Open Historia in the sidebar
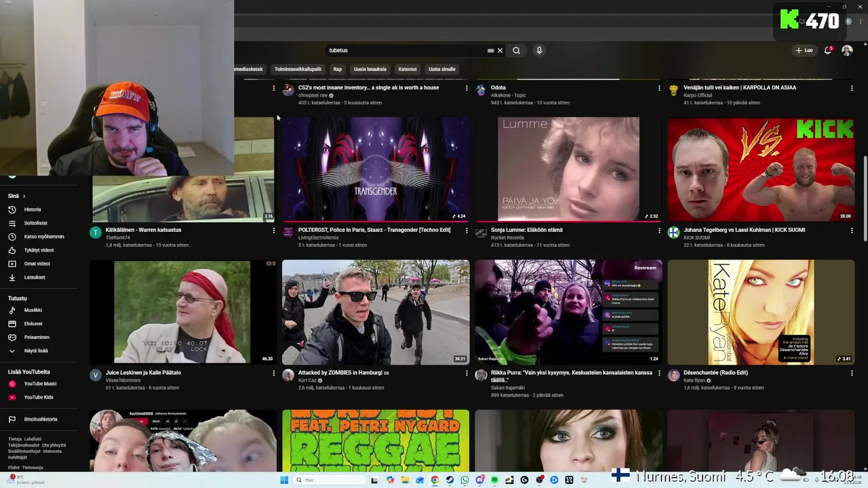Screen dimensions: 868x488 tap(33, 209)
